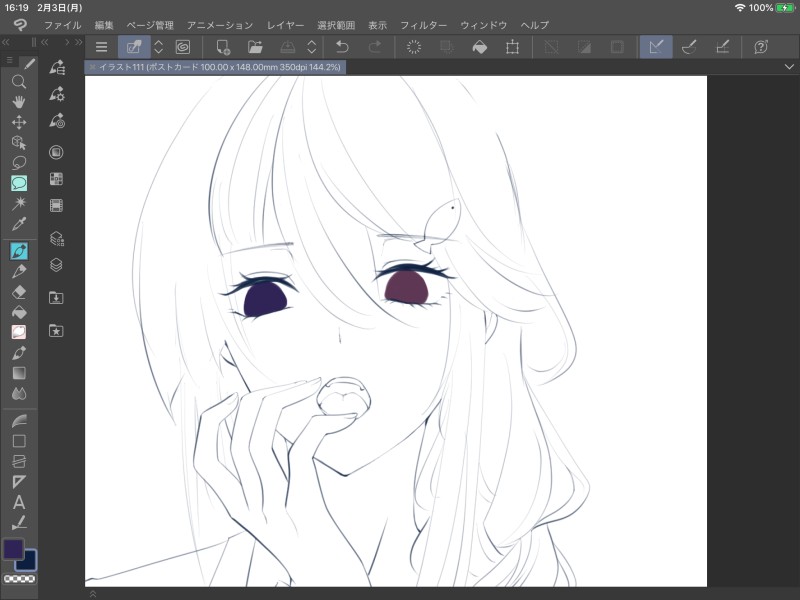Click the stepper arrows beside edit-mode button
The height and width of the screenshot is (600, 800).
(x=159, y=47)
